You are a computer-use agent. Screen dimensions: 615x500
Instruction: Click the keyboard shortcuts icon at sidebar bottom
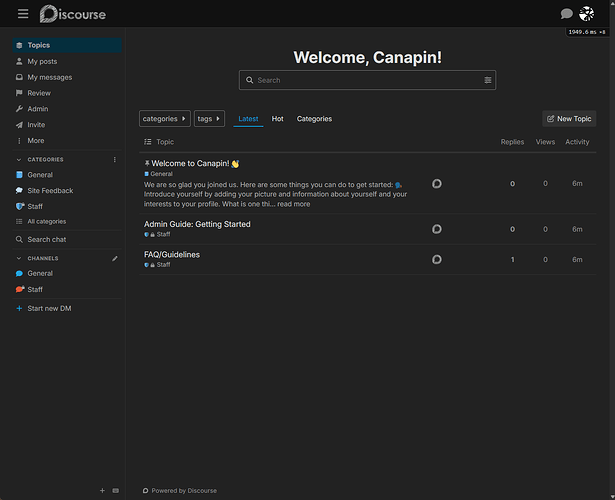[116, 491]
